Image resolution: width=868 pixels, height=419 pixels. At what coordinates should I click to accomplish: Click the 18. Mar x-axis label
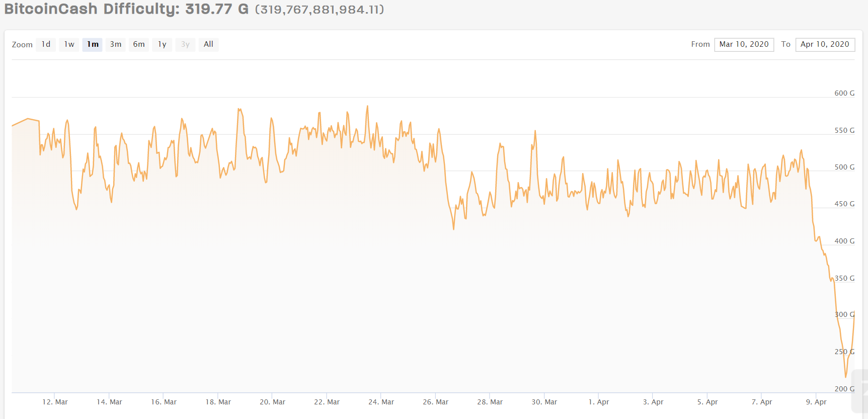click(x=218, y=402)
